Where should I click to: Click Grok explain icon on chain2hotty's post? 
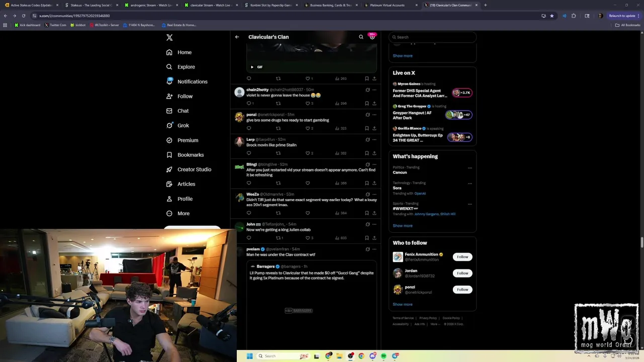[x=367, y=90]
